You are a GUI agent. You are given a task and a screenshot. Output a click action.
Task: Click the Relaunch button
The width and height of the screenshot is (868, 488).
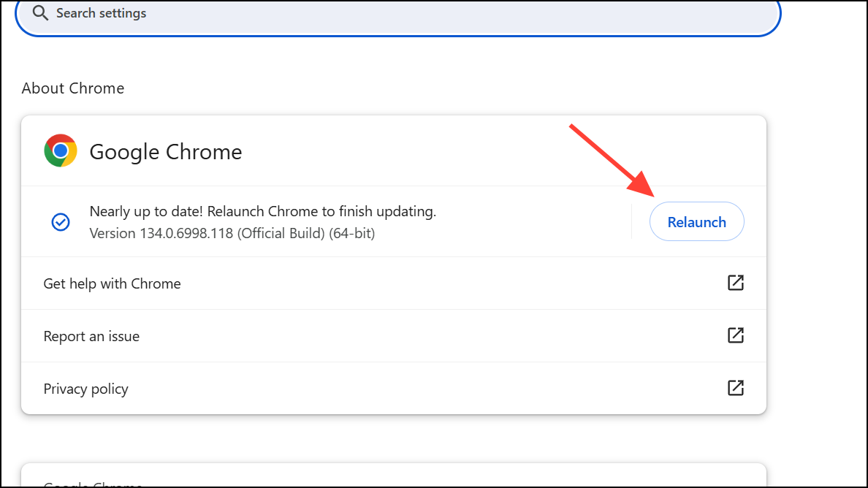point(696,221)
